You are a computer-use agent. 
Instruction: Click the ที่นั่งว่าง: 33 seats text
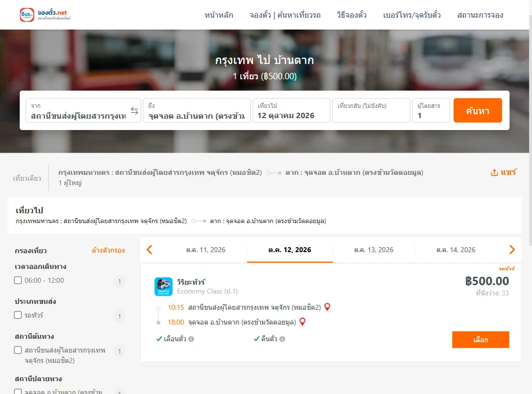[492, 293]
